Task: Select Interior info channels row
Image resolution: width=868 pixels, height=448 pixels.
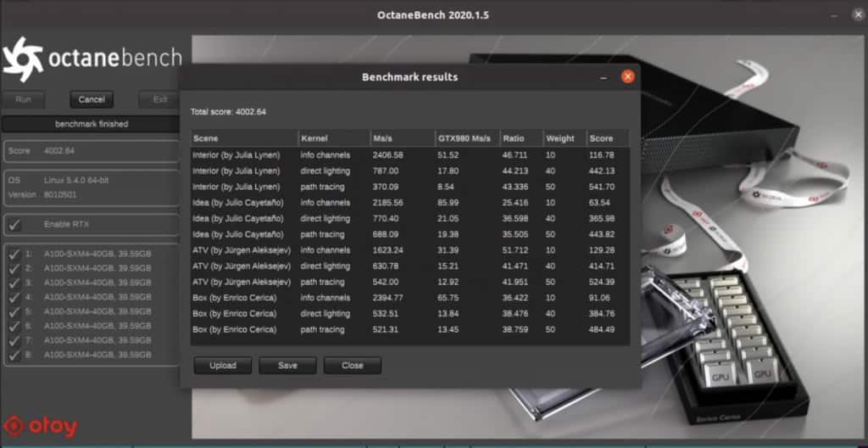Action: [410, 155]
